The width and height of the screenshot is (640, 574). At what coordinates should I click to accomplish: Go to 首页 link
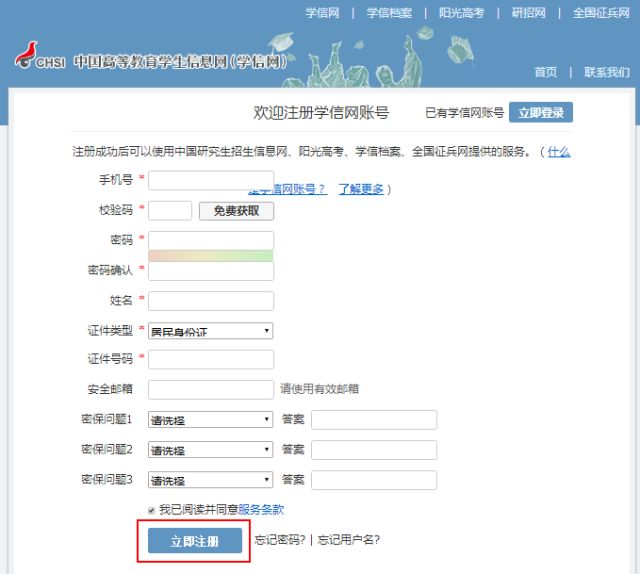click(x=545, y=72)
